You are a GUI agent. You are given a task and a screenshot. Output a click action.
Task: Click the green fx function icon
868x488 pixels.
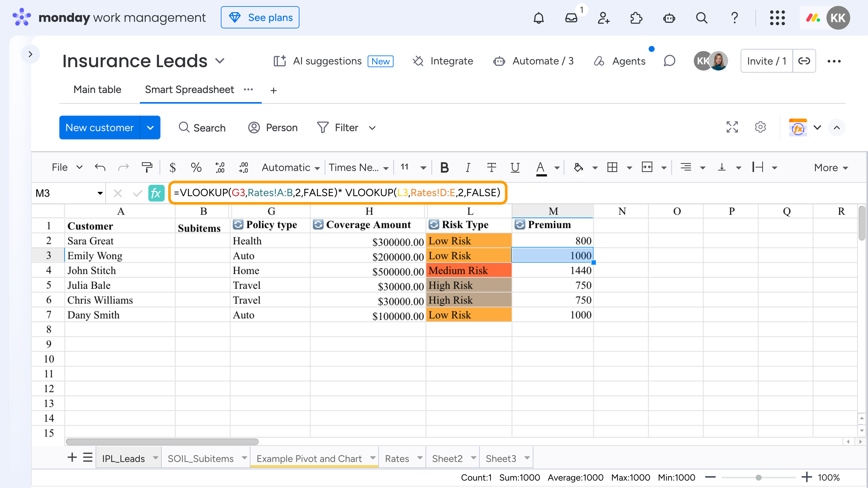[x=156, y=193]
